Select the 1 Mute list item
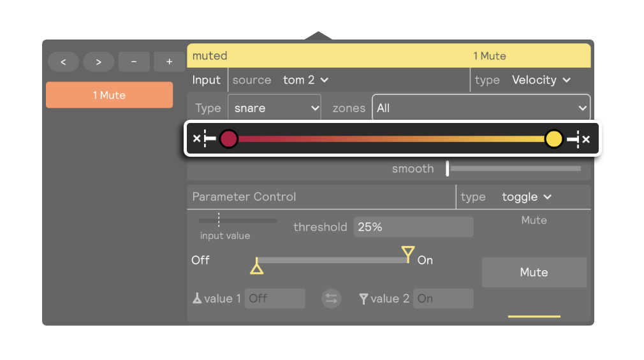 click(x=109, y=95)
